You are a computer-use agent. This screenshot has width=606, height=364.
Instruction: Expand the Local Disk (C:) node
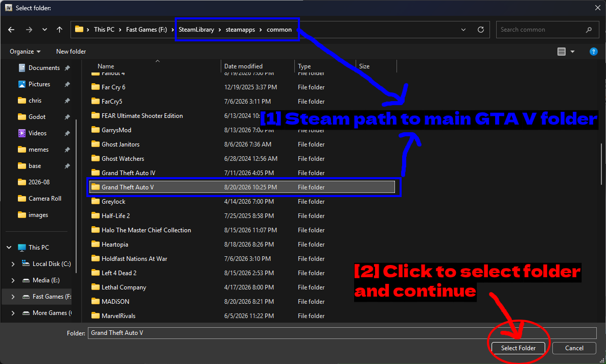point(13,264)
